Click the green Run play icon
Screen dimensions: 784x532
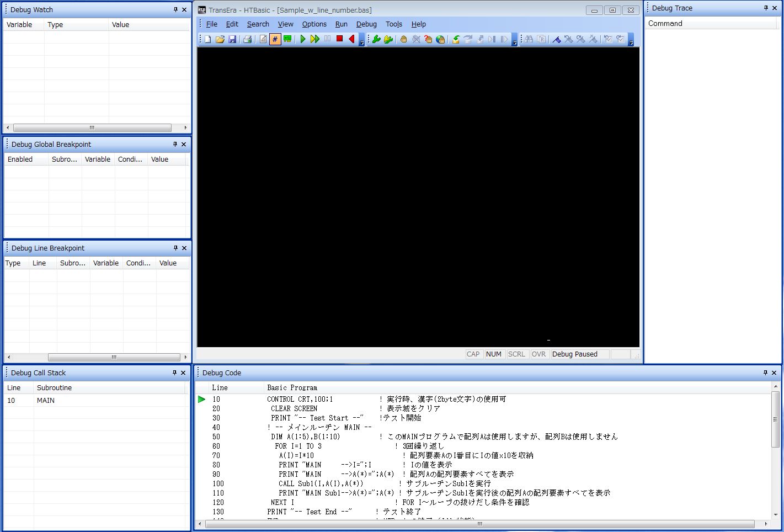click(303, 39)
